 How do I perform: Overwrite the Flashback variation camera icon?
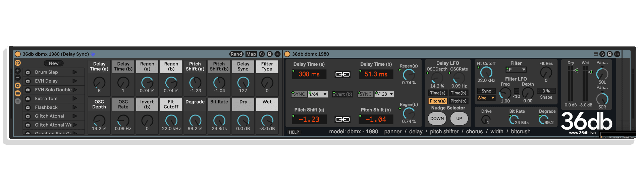(28, 107)
